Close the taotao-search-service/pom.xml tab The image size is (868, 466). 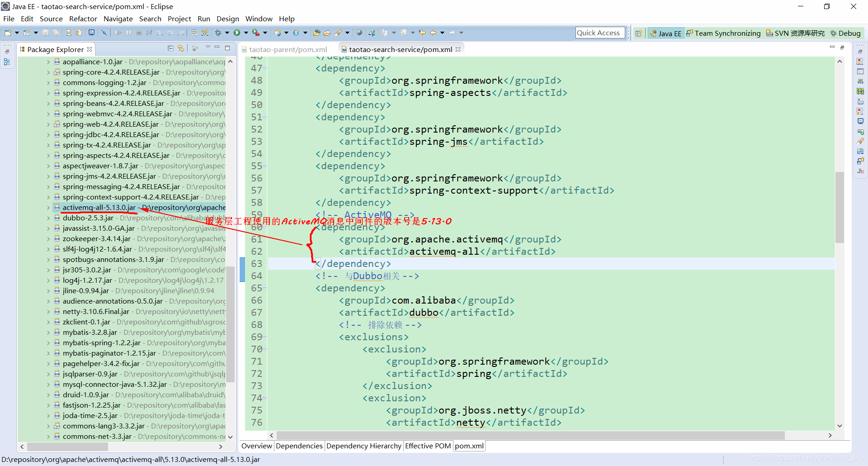tap(458, 49)
